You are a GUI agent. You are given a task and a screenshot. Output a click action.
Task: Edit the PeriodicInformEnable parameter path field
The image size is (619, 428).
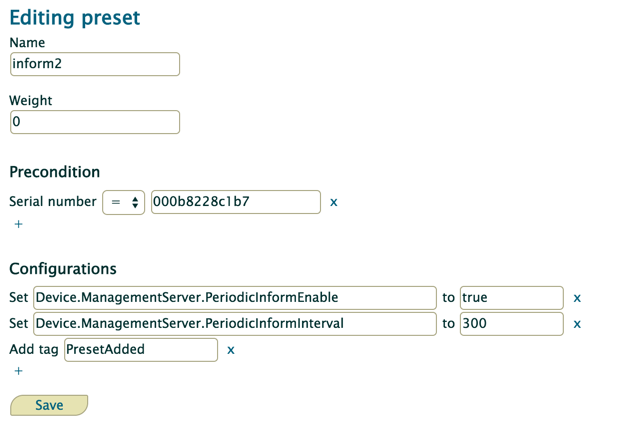[x=235, y=298]
